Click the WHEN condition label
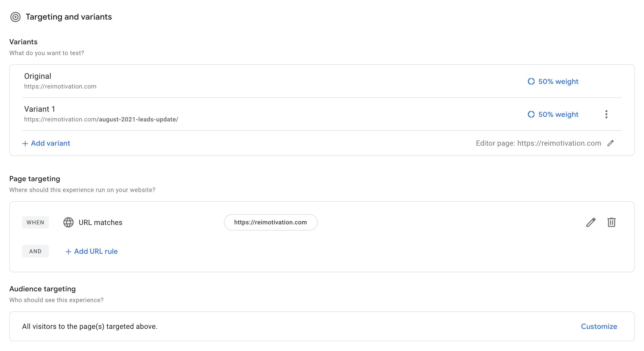This screenshot has width=644, height=351. pyautogui.click(x=36, y=222)
